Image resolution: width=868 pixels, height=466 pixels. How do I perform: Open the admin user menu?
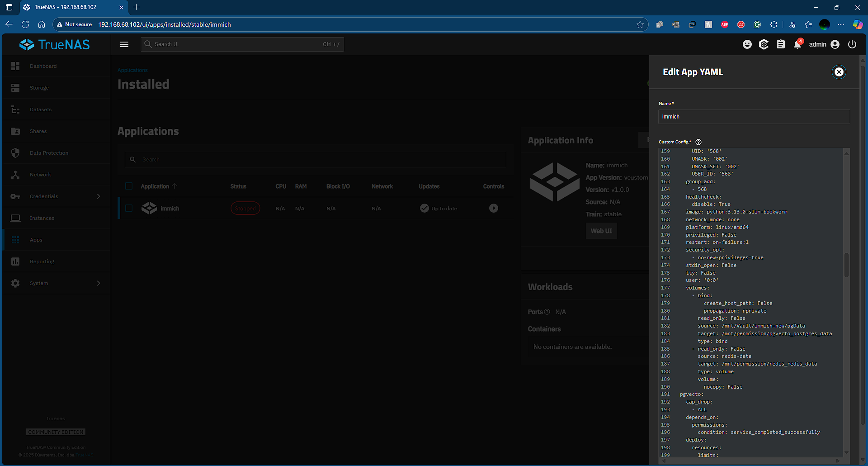click(x=824, y=44)
